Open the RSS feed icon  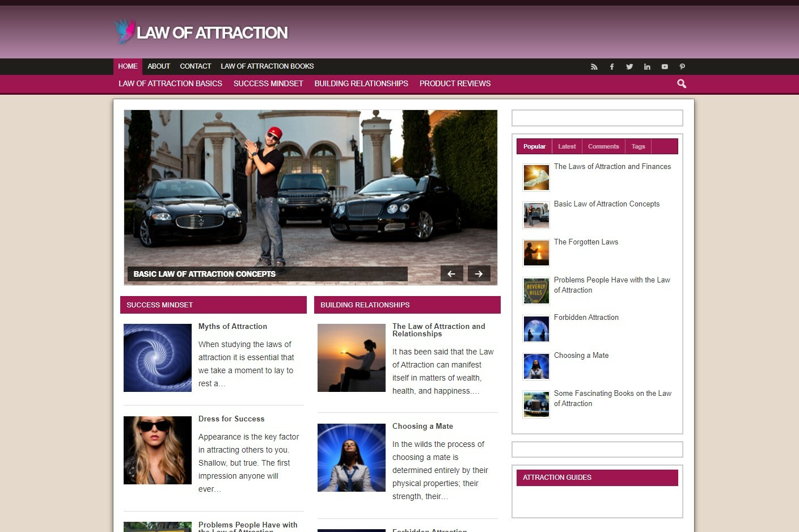coord(594,67)
